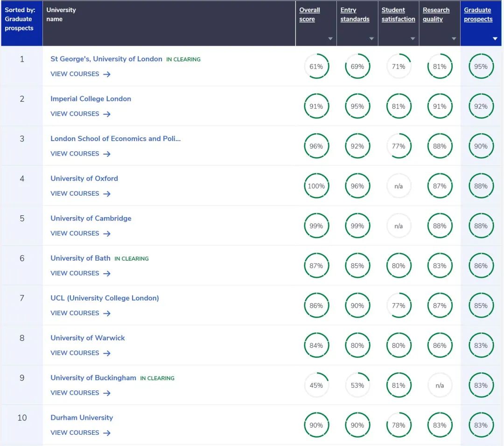Screen dimensions: 504x446
Task: Sort table by Graduate prospects header
Action: pos(478,14)
